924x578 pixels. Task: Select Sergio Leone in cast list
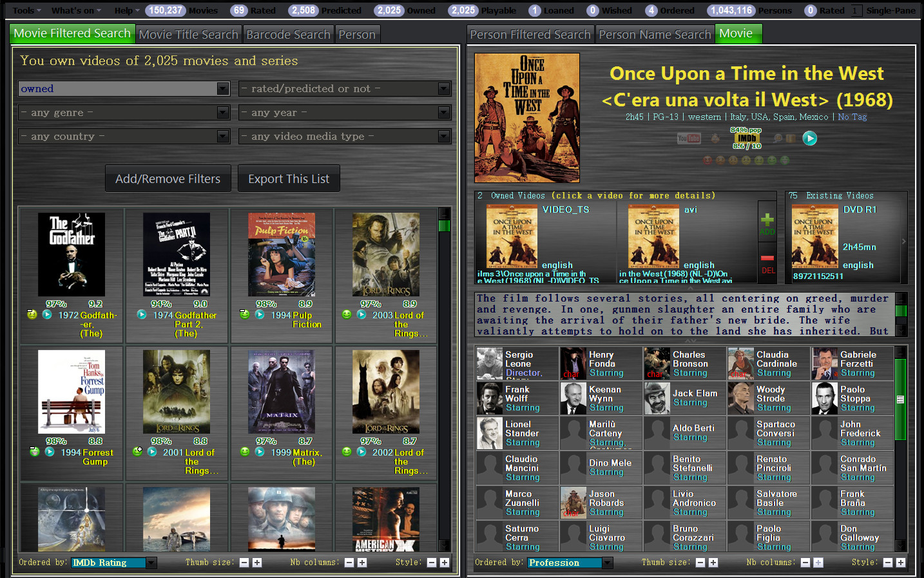tap(517, 363)
